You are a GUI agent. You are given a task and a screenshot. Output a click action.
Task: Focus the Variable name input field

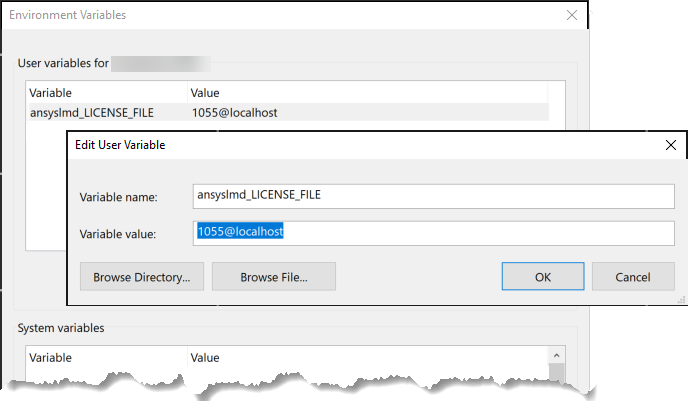click(x=434, y=196)
